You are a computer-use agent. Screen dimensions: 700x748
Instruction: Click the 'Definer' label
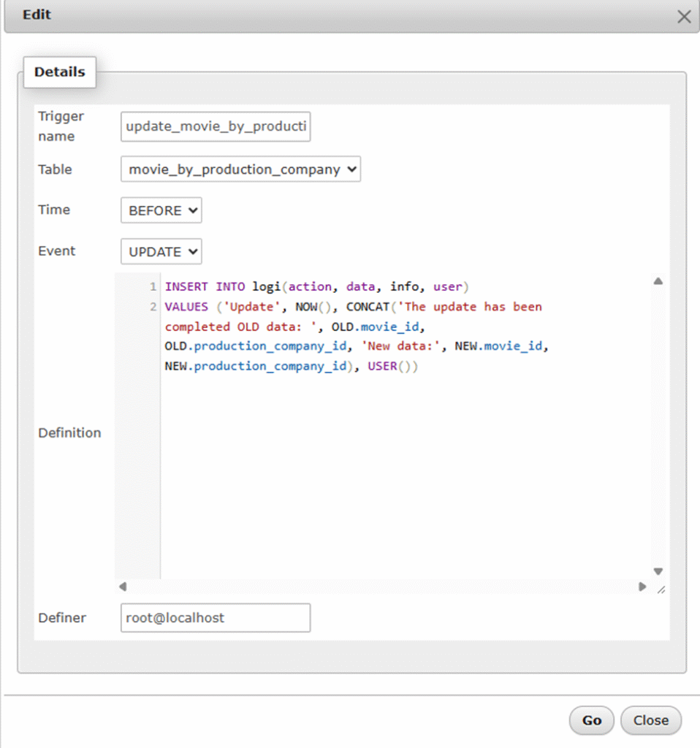pyautogui.click(x=62, y=618)
